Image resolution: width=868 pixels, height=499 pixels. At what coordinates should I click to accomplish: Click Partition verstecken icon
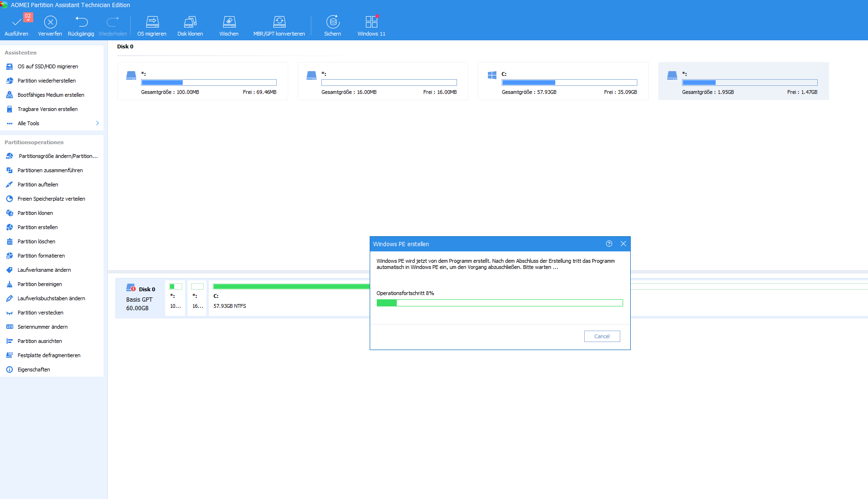click(9, 313)
